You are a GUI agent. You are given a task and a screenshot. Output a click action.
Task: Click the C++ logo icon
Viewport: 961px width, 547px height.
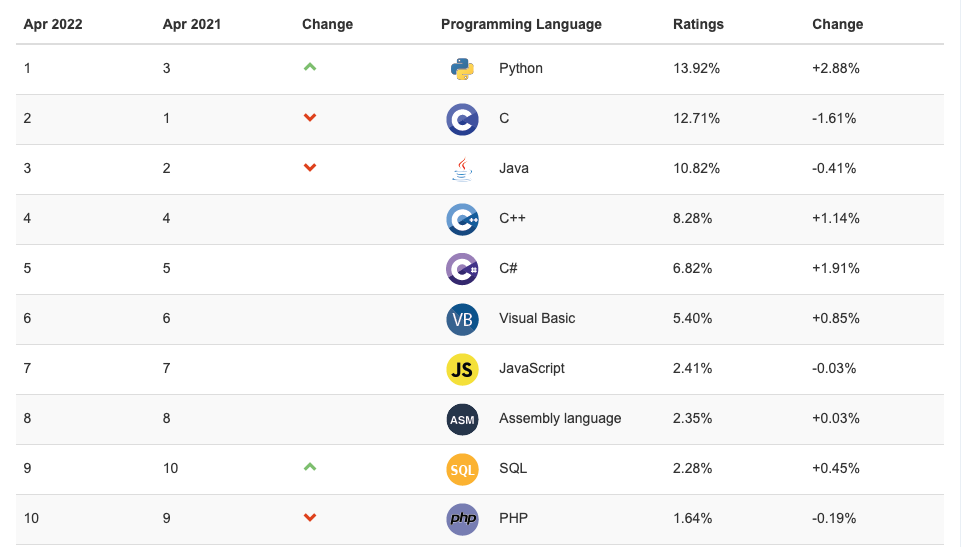tap(461, 219)
